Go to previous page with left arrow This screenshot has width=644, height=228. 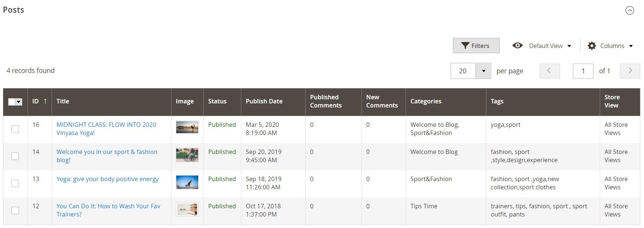click(550, 71)
